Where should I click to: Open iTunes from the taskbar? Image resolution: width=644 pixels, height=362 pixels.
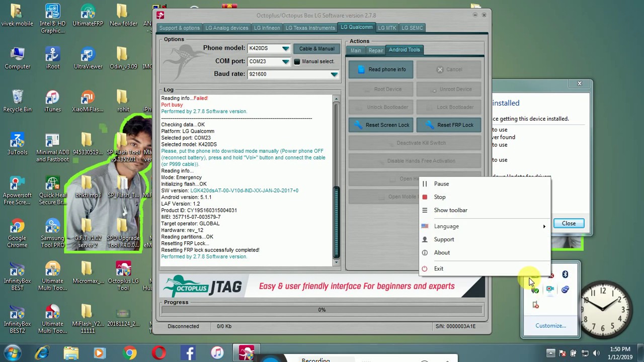217,353
